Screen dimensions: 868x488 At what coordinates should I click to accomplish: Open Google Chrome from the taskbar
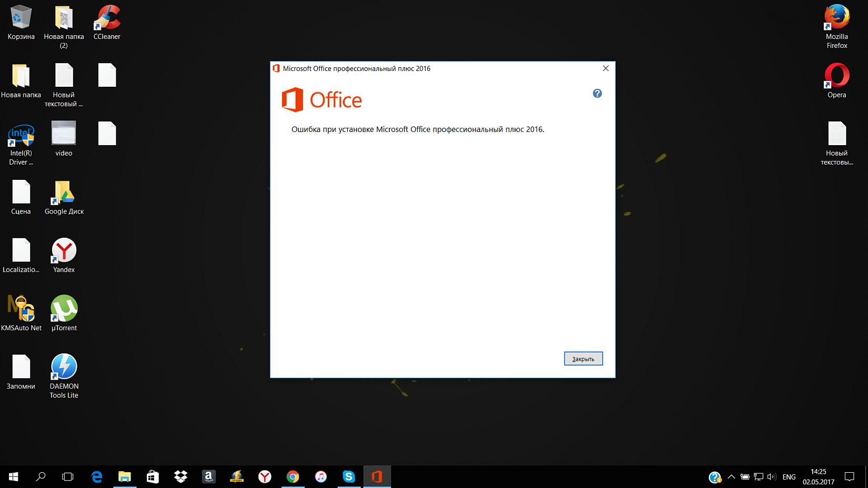click(293, 476)
